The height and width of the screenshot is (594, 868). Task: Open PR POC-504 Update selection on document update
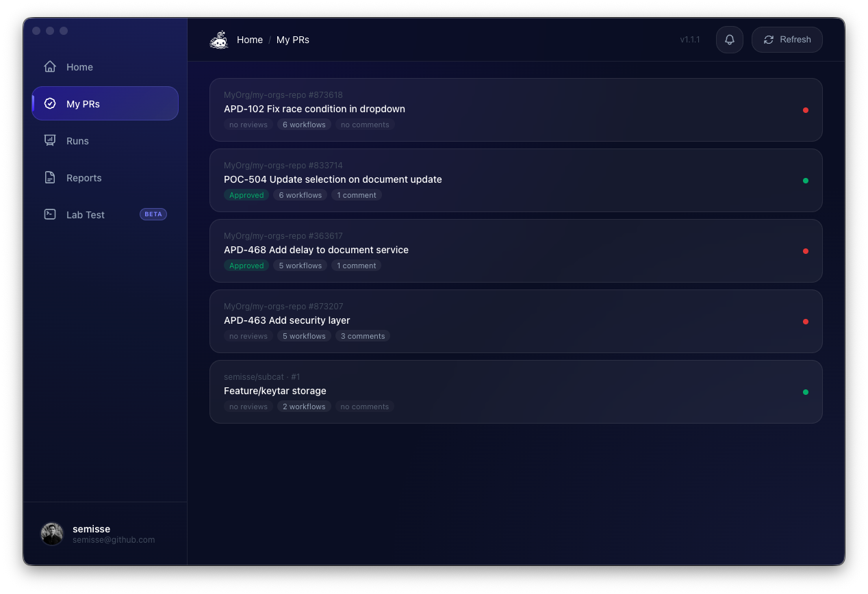coord(516,180)
